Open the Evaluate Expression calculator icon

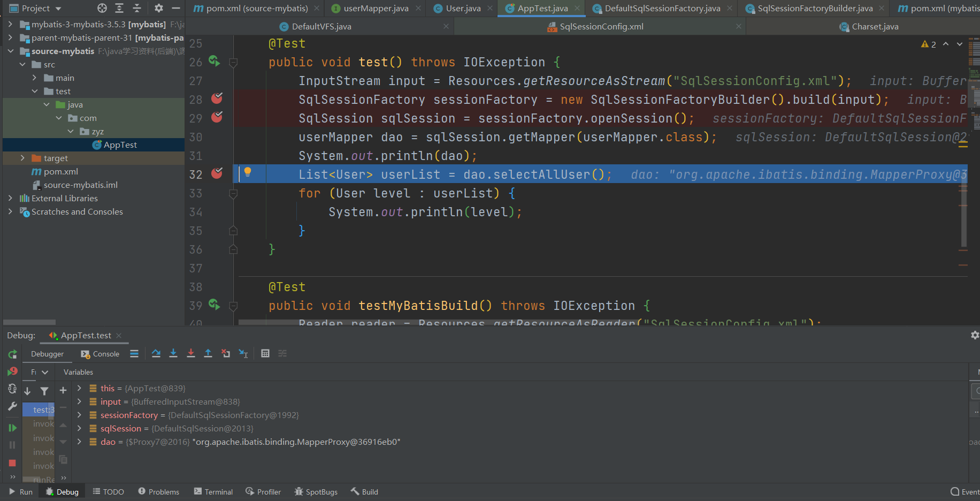pos(265,353)
